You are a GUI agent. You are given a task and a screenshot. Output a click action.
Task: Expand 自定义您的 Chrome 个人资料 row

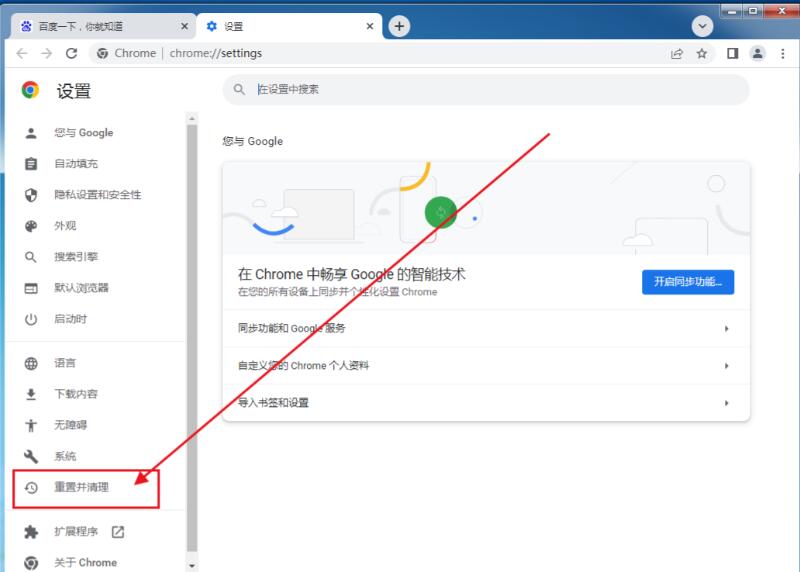[486, 366]
